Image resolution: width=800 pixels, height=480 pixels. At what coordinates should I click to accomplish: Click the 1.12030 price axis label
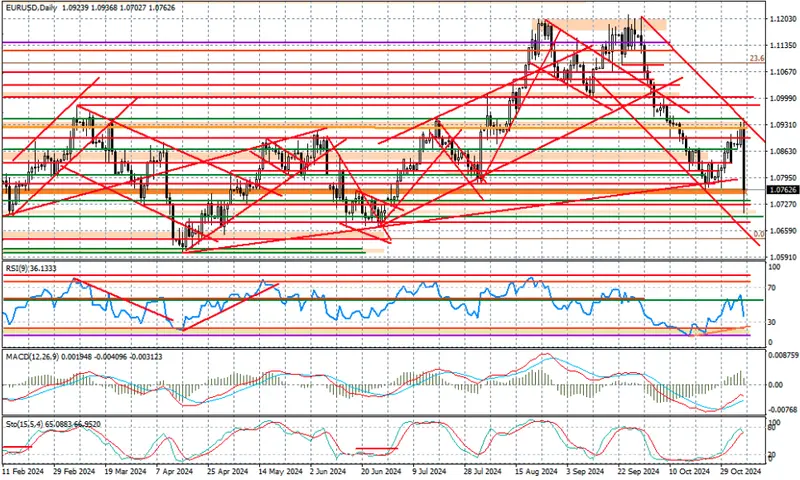click(782, 19)
